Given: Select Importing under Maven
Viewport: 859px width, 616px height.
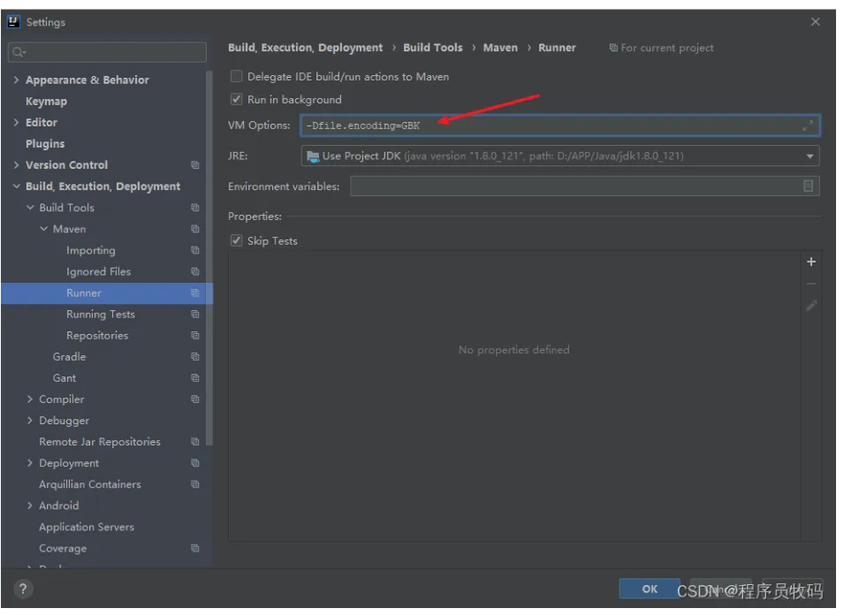Looking at the screenshot, I should tap(91, 250).
